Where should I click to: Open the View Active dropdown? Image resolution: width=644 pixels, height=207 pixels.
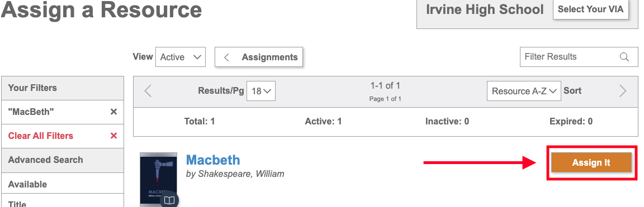pos(181,57)
